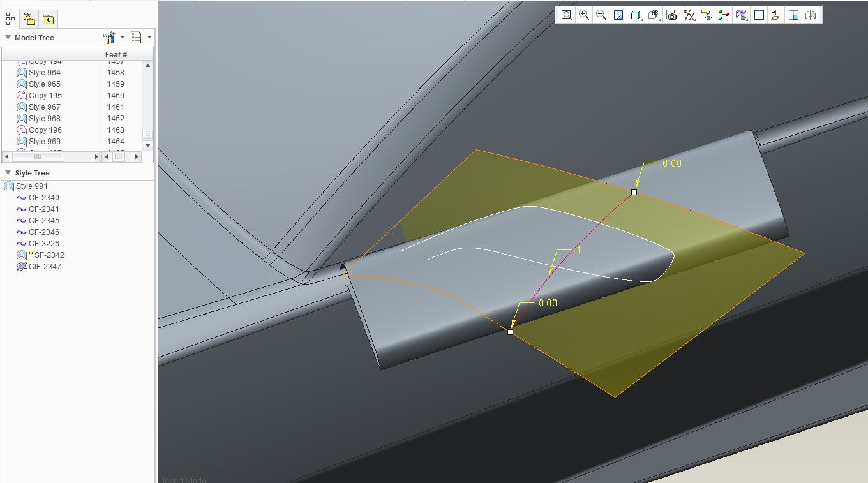This screenshot has height=483, width=868.
Task: Open dropdown arrow beside the settings hammer
Action: 123,37
